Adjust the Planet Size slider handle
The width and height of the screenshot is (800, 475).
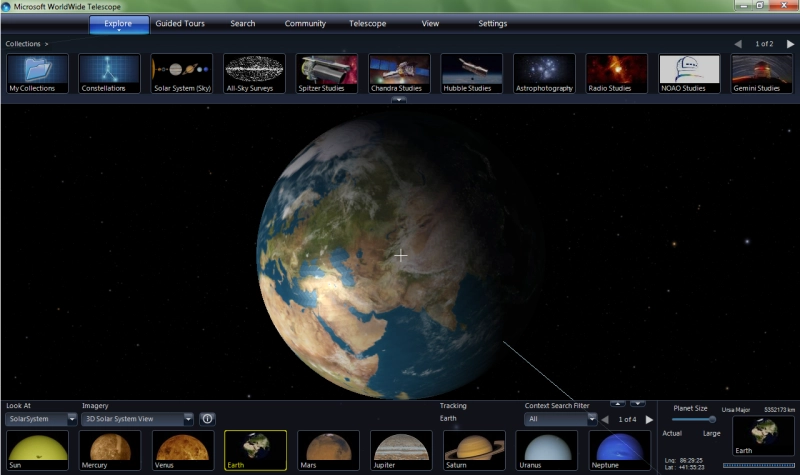coord(712,419)
